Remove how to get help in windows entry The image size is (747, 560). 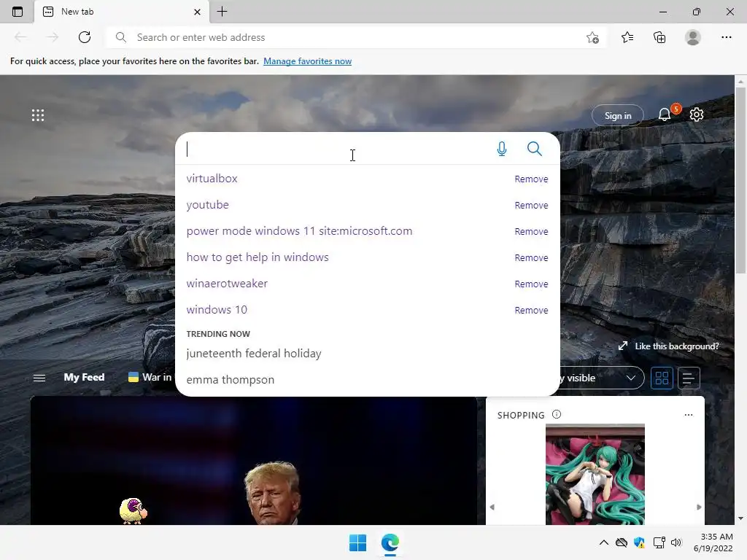click(531, 257)
